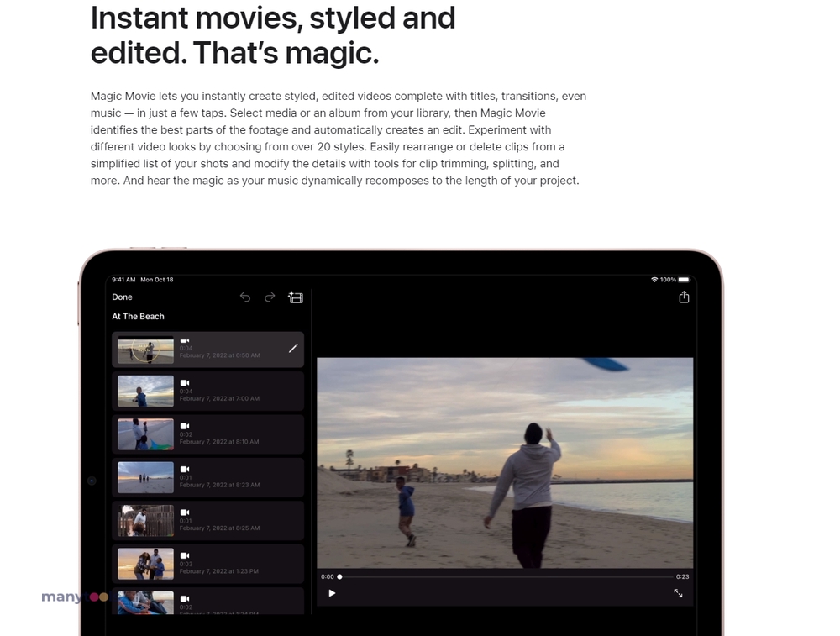Click the video camera icon on the 8:25 AM clip
Image resolution: width=840 pixels, height=636 pixels.
(x=185, y=512)
